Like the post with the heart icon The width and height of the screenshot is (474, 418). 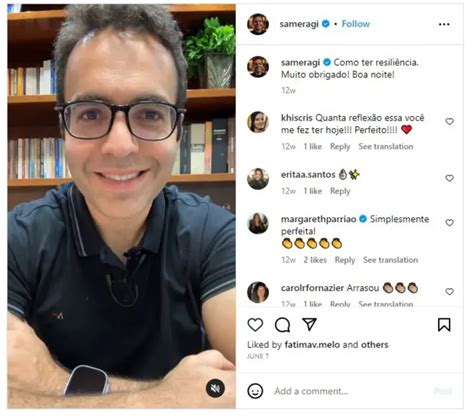pyautogui.click(x=255, y=324)
